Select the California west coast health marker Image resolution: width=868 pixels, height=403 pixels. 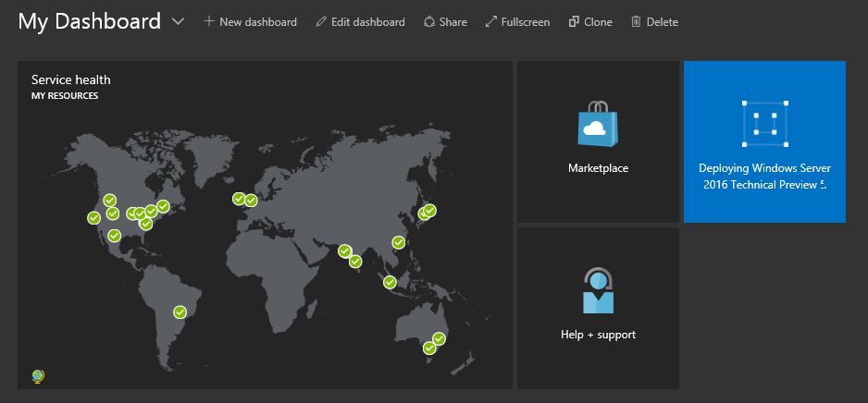point(93,218)
